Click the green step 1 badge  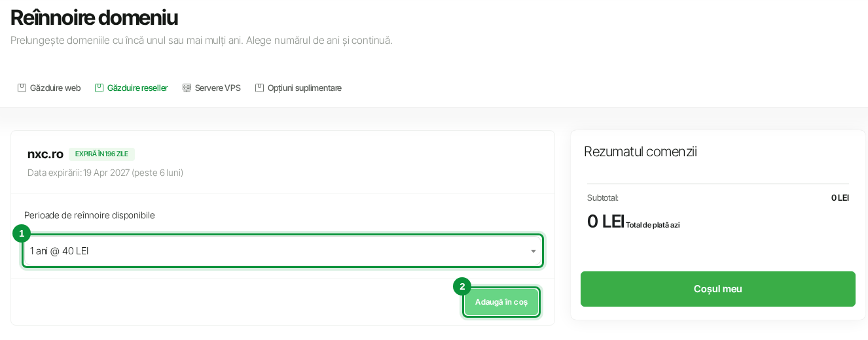(x=22, y=233)
